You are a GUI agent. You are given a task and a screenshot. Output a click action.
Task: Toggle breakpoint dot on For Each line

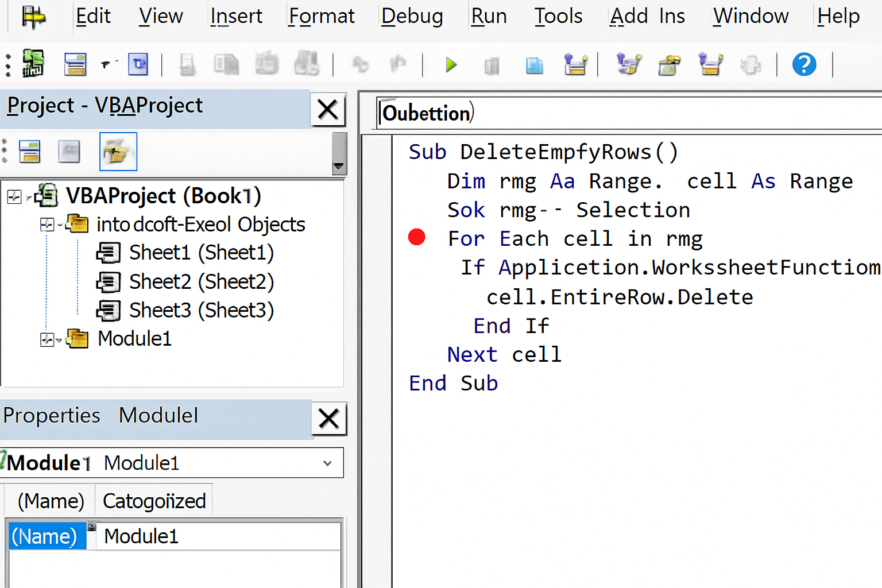click(416, 237)
